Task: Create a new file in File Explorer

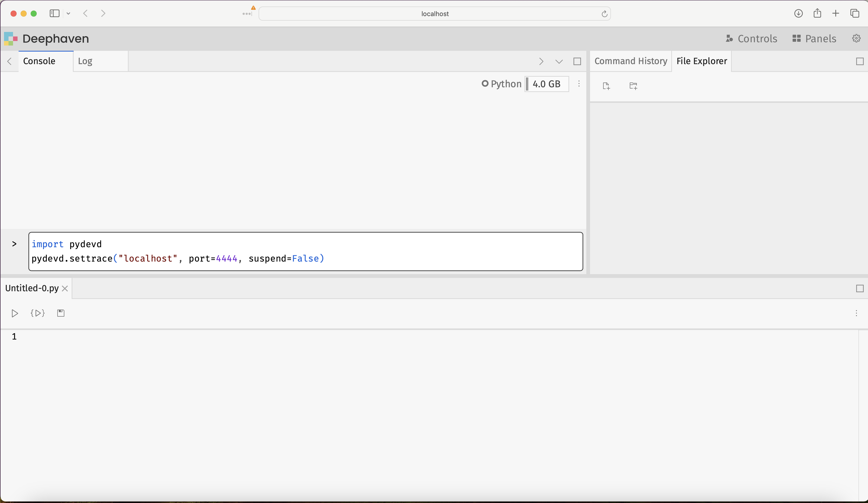Action: coord(606,86)
